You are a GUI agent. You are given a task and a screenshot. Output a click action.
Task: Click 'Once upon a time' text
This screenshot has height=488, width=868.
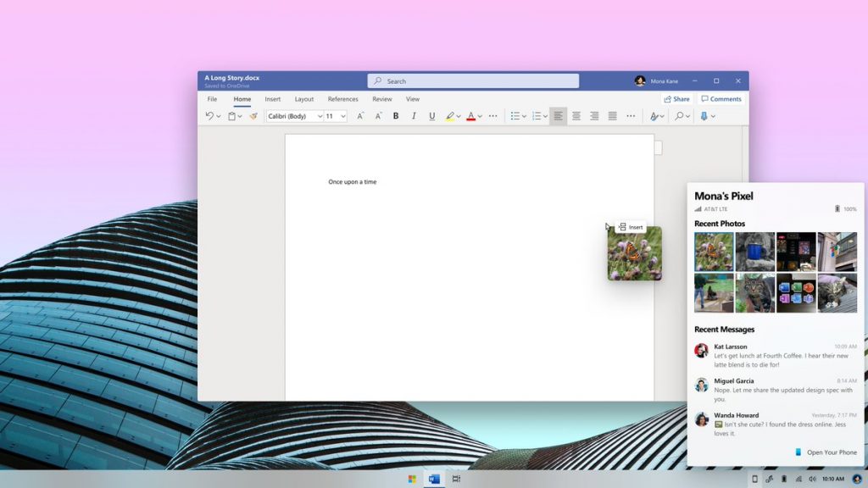click(x=352, y=181)
